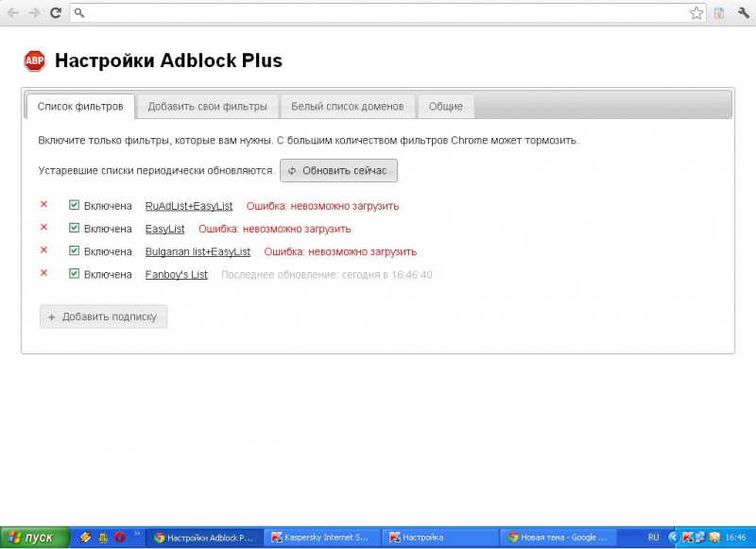Click the yellow shield icon in the tray
This screenshot has width=756, height=549.
point(714,537)
